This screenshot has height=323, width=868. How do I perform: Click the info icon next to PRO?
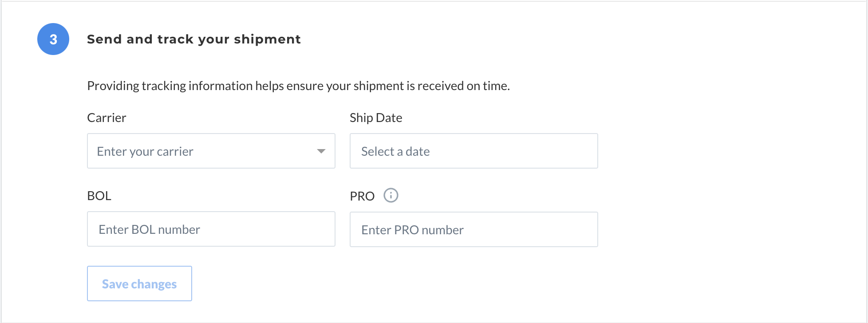pyautogui.click(x=391, y=195)
